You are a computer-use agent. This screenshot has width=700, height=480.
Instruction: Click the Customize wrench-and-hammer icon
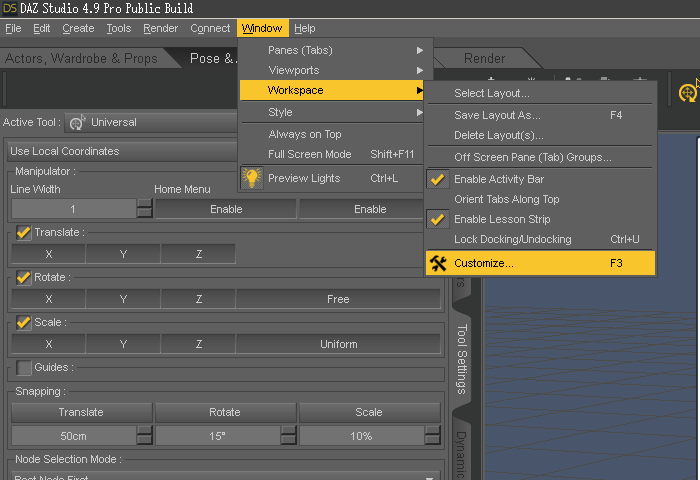438,263
